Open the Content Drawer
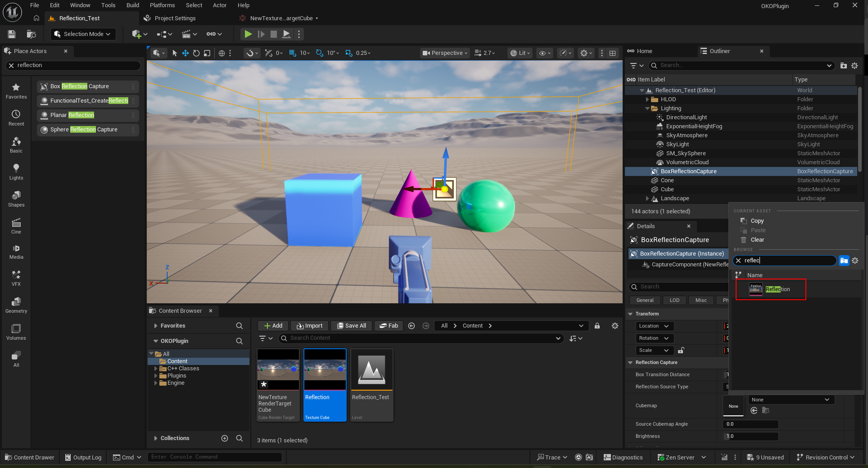The height and width of the screenshot is (468, 868). tap(30, 458)
